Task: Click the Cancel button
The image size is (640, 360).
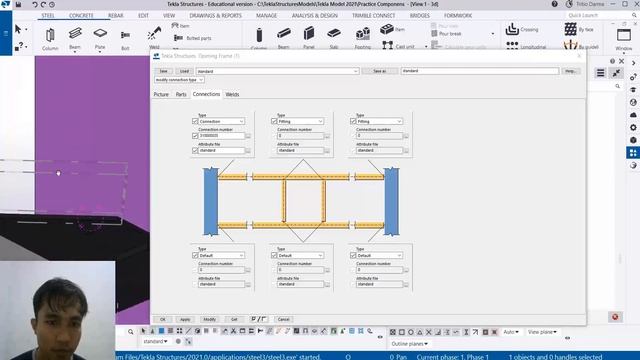Action: pos(284,319)
